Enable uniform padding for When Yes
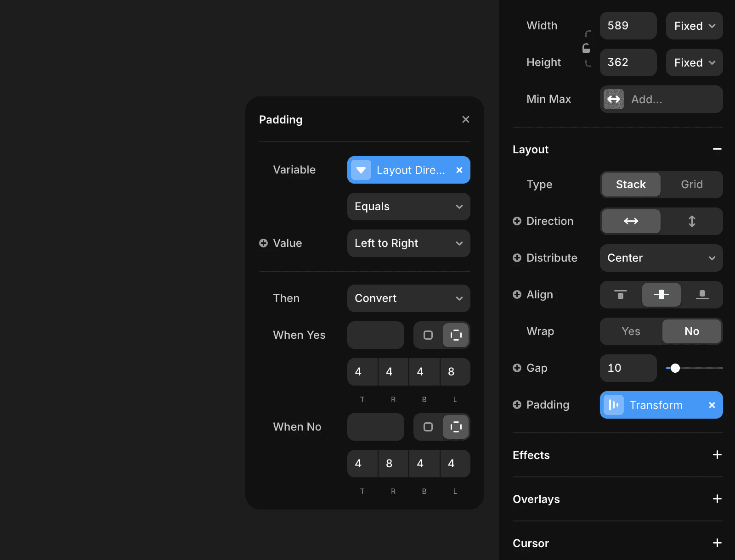The height and width of the screenshot is (560, 735). (x=429, y=335)
